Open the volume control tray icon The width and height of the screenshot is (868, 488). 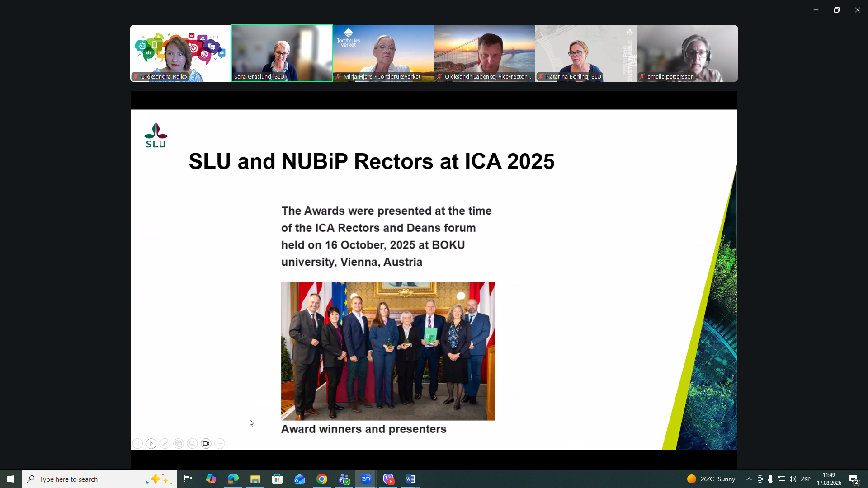point(793,479)
